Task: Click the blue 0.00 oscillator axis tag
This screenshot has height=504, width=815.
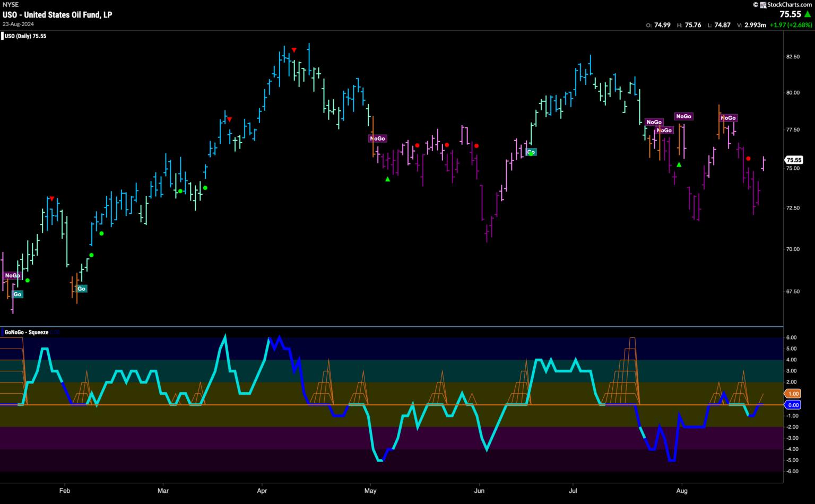Action: coord(793,405)
